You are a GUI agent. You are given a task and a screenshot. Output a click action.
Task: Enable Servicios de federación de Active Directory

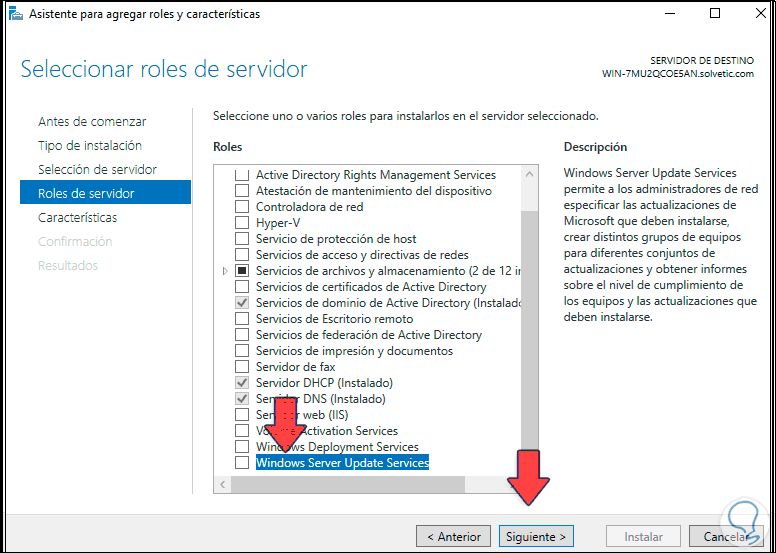click(242, 335)
